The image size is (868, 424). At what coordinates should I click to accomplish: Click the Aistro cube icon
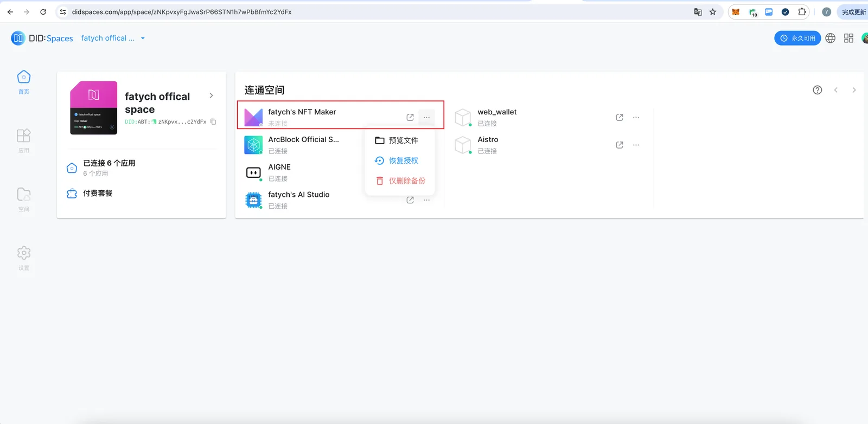pyautogui.click(x=463, y=145)
